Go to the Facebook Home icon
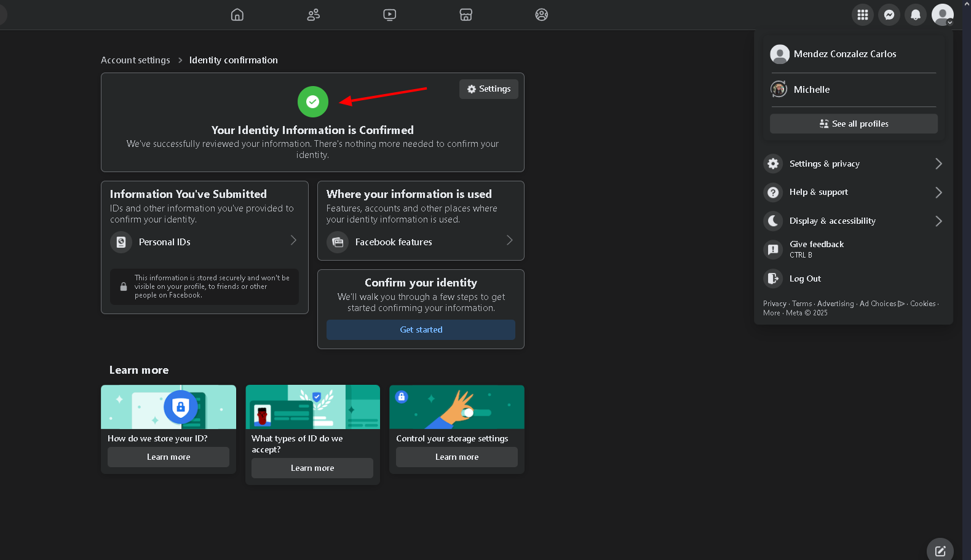 coord(237,15)
